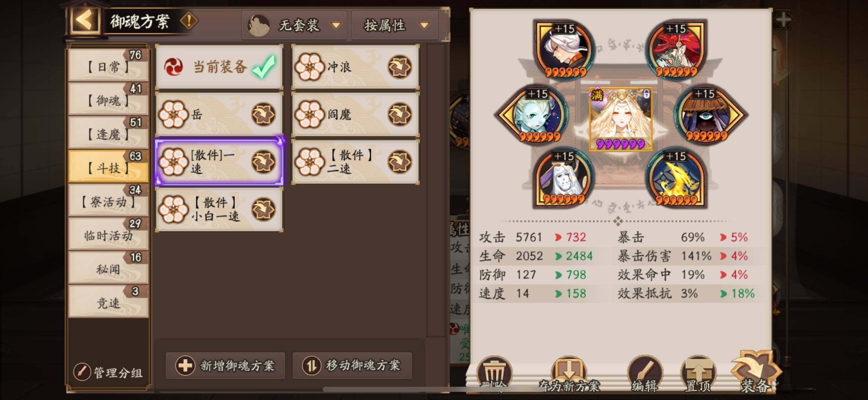The image size is (868, 400).
Task: Click the equip arrow icon on 阎魔 scheme
Action: point(400,114)
